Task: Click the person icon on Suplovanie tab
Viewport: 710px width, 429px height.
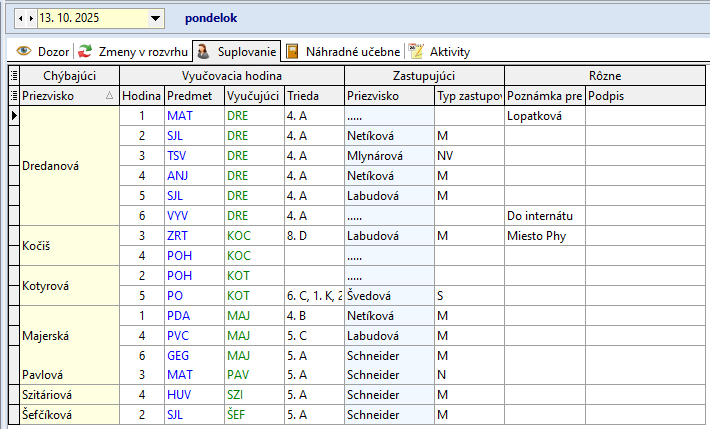Action: pos(202,51)
